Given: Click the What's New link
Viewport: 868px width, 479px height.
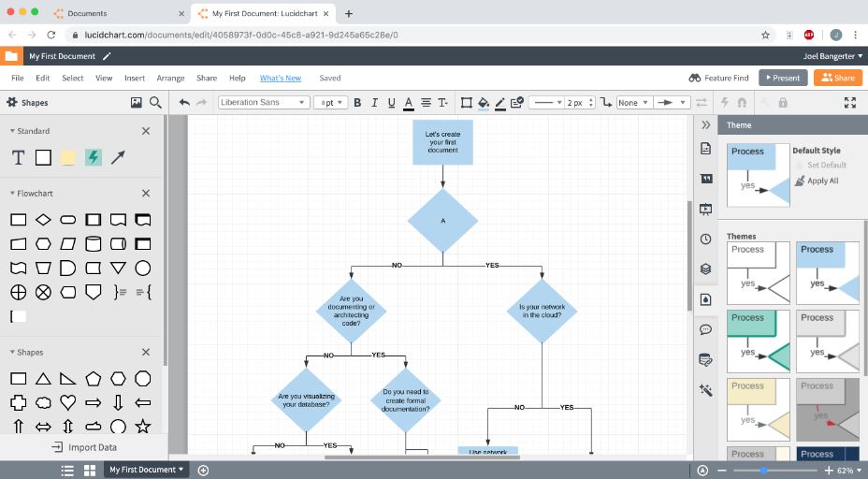Looking at the screenshot, I should (281, 78).
